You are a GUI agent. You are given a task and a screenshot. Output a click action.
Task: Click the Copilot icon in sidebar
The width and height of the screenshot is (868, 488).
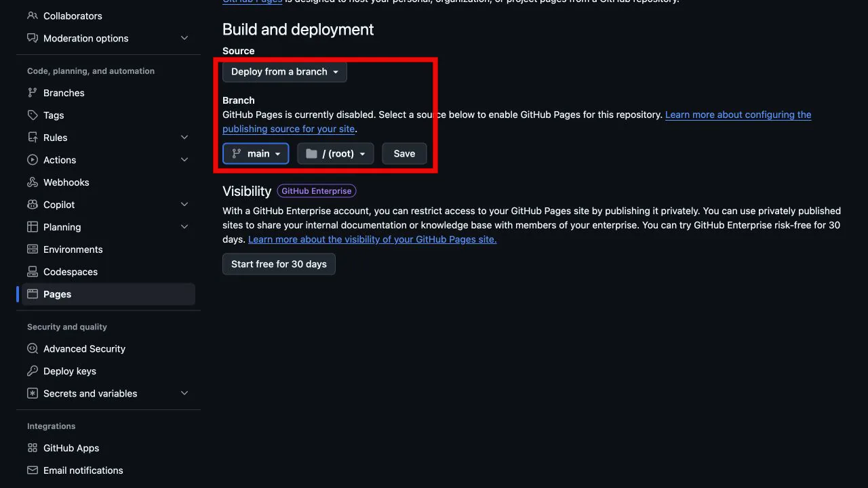(x=33, y=205)
